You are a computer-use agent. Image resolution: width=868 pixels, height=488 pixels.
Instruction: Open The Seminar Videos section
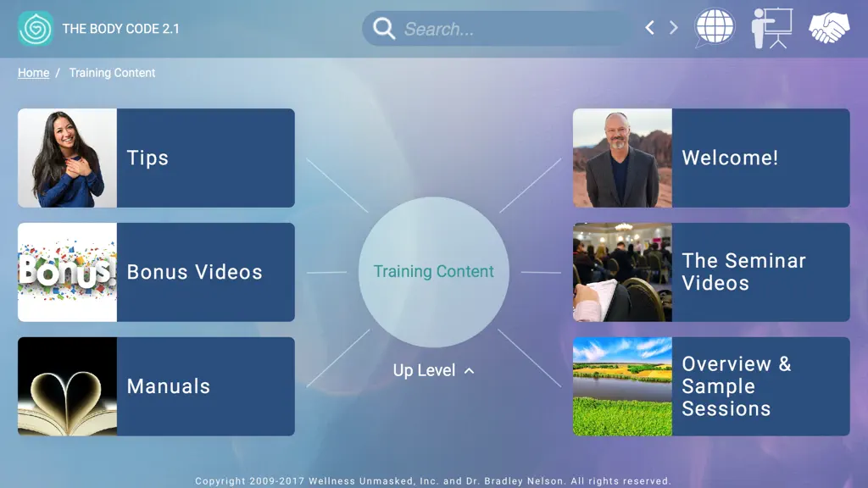pyautogui.click(x=711, y=272)
